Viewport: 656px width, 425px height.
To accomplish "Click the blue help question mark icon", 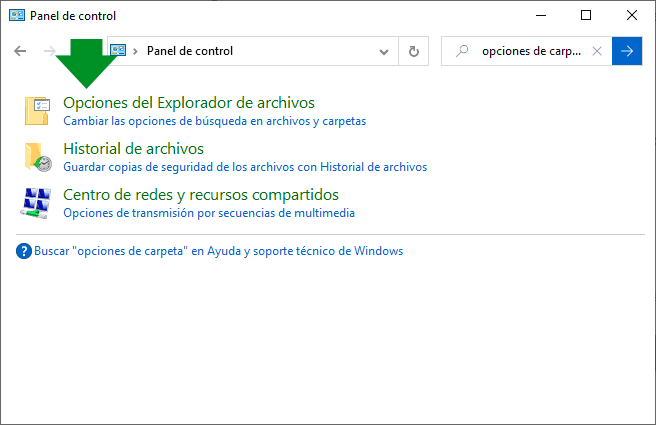I will tap(24, 251).
